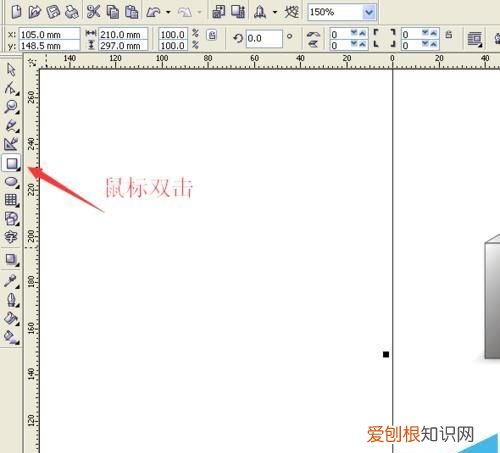The width and height of the screenshot is (500, 453).
Task: Select the Graph paper tool
Action: [11, 200]
